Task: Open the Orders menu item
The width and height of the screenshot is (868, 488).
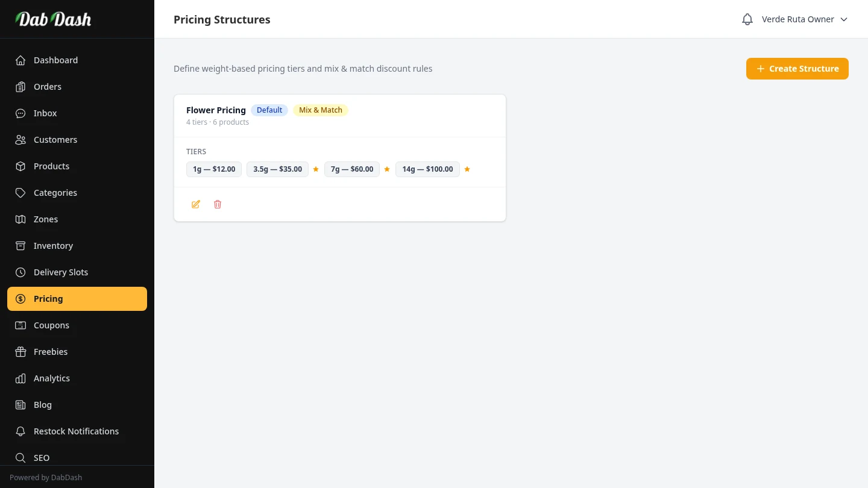Action: (x=48, y=87)
